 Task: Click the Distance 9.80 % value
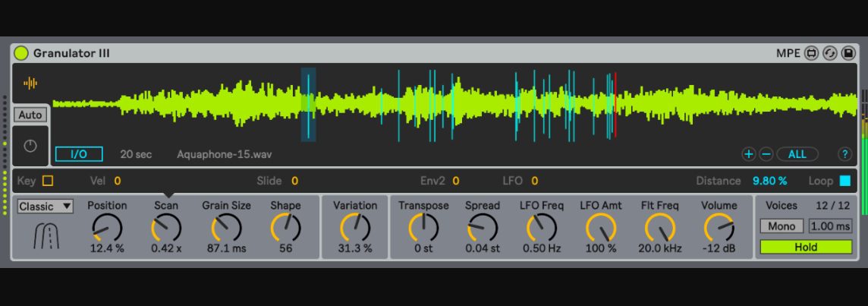pos(769,181)
